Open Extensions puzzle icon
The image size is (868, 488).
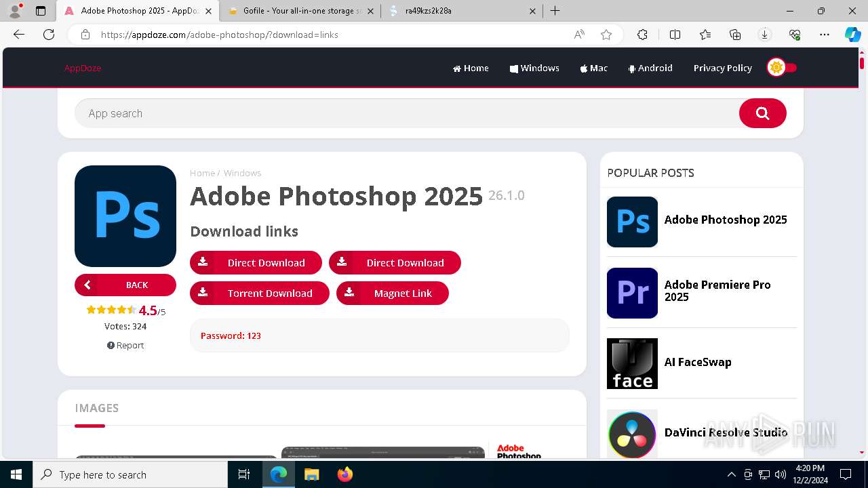point(642,35)
